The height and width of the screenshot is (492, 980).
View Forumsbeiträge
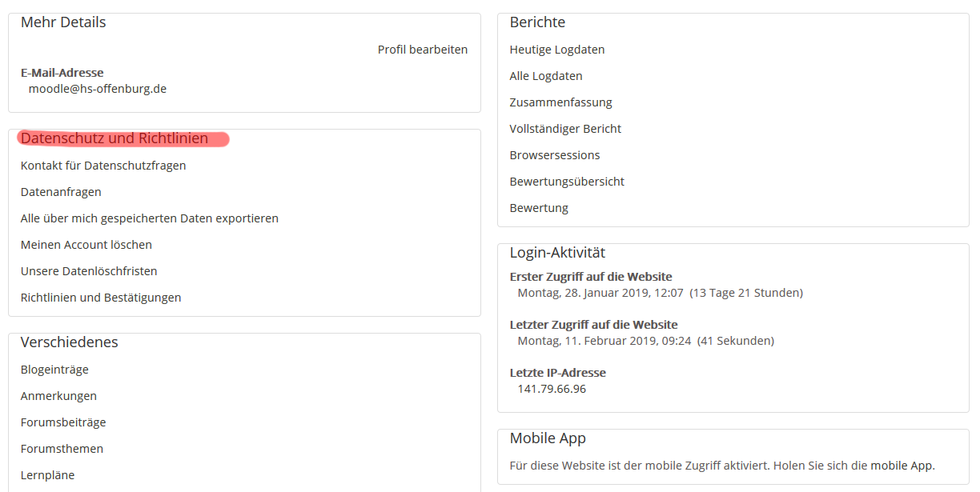[x=63, y=422]
